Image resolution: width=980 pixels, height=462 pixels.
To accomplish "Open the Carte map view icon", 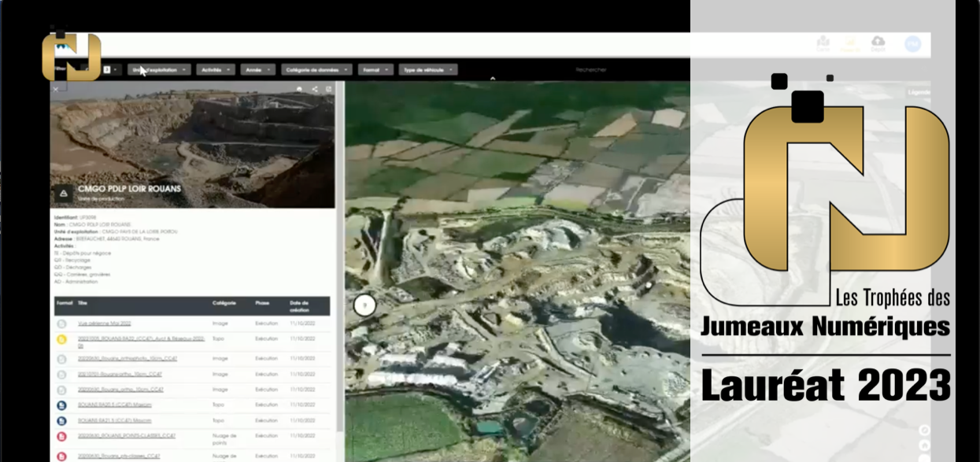I will click(x=823, y=43).
